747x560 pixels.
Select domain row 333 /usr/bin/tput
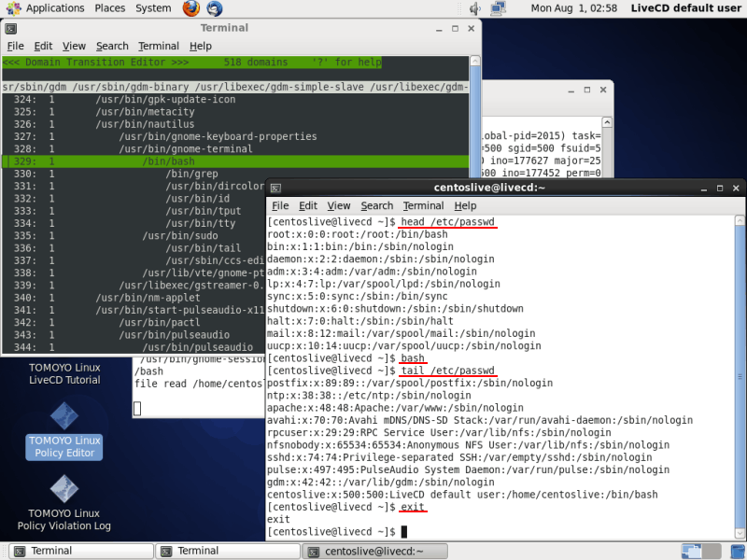(134, 211)
